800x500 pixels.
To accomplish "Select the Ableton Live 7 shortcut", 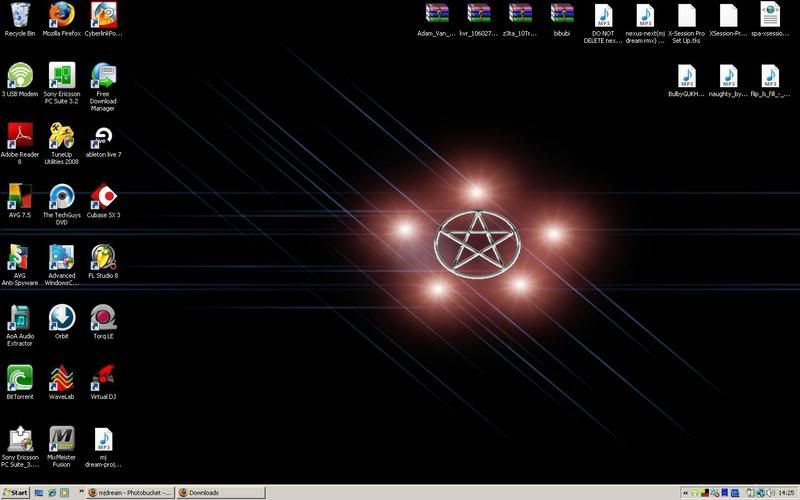I will pyautogui.click(x=103, y=137).
